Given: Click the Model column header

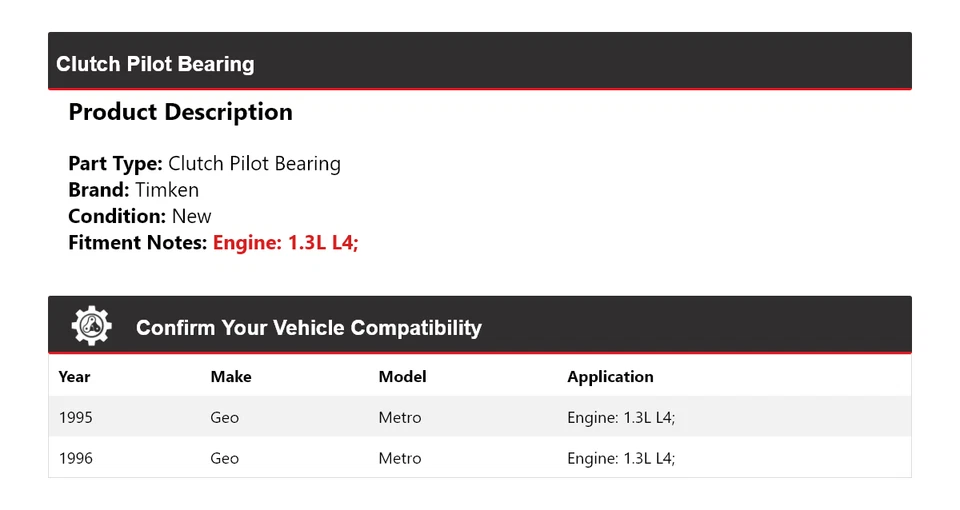Looking at the screenshot, I should (402, 377).
